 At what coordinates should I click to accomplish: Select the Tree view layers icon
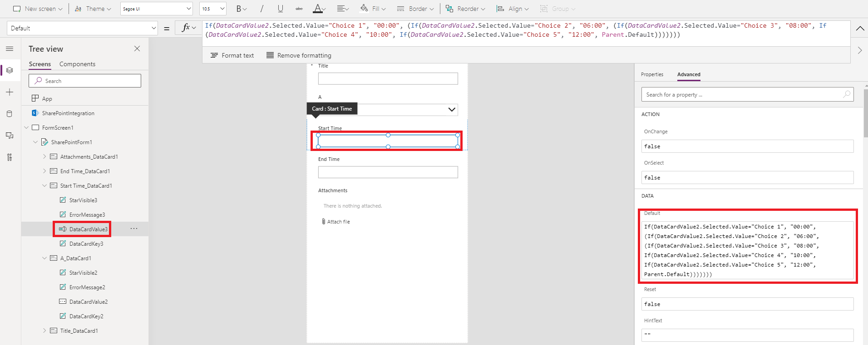10,70
